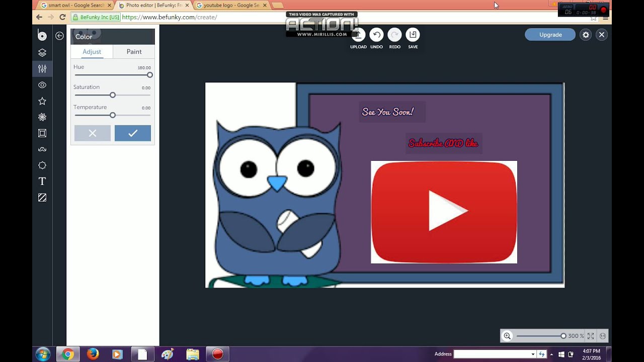This screenshot has width=644, height=362.
Task: Set zoom to actual size 1:1
Action: point(603,336)
